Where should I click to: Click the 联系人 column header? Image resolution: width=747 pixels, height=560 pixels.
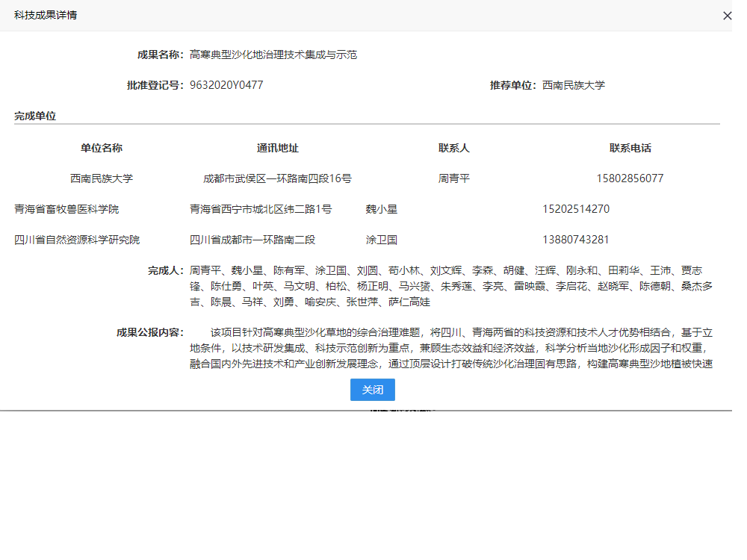point(454,148)
